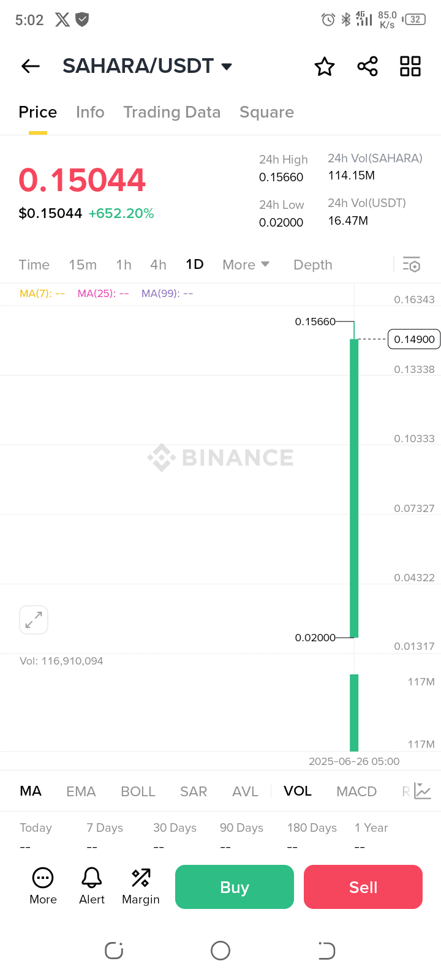Expand the More timeframes dropdown
The image size is (441, 980).
click(246, 265)
